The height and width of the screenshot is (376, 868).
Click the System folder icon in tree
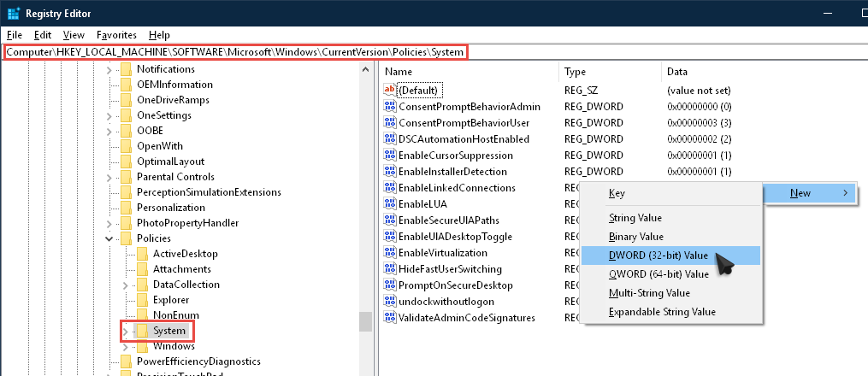pyautogui.click(x=142, y=331)
